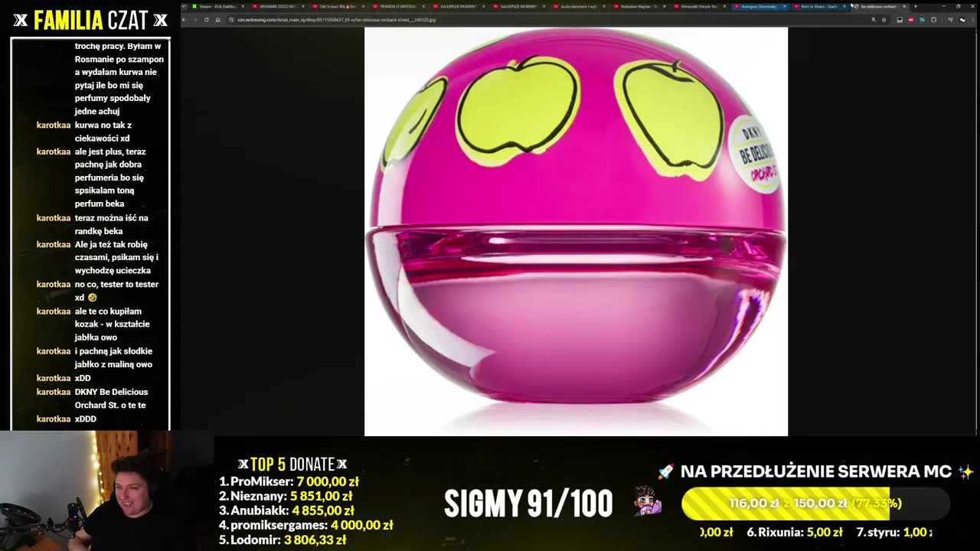Click the 'NA PRZEDŁUŻENIE SERWERA MC' goal title
The height and width of the screenshot is (551, 980).
coord(815,471)
